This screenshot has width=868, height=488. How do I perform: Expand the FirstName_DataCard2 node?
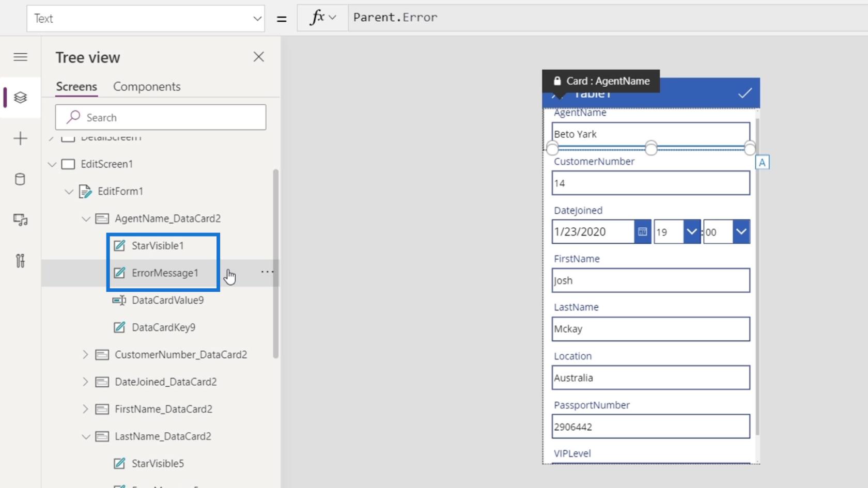(86, 410)
